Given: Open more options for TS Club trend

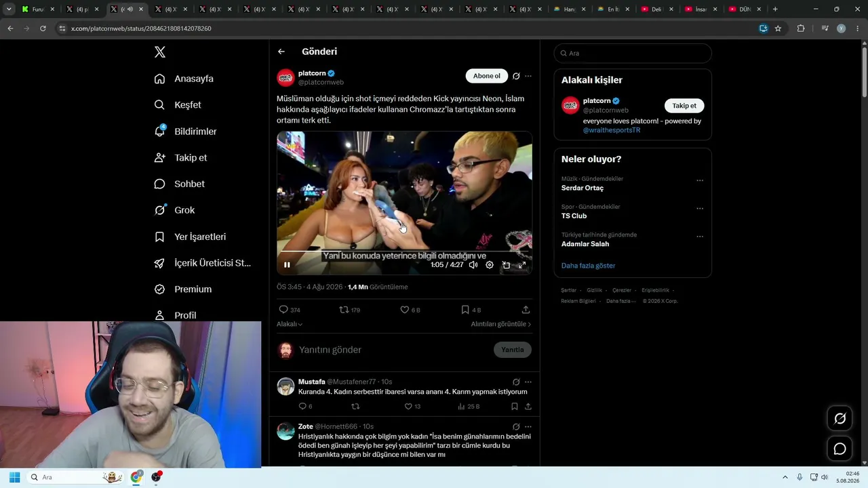Looking at the screenshot, I should pyautogui.click(x=700, y=209).
